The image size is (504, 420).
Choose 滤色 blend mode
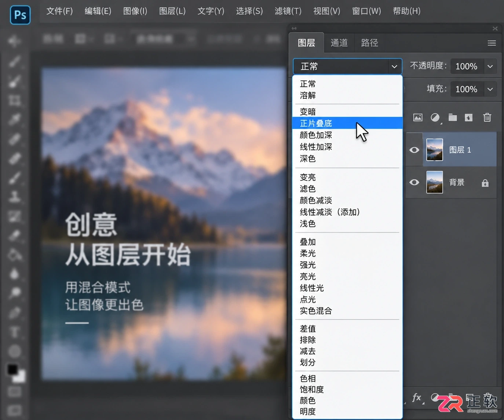point(347,189)
